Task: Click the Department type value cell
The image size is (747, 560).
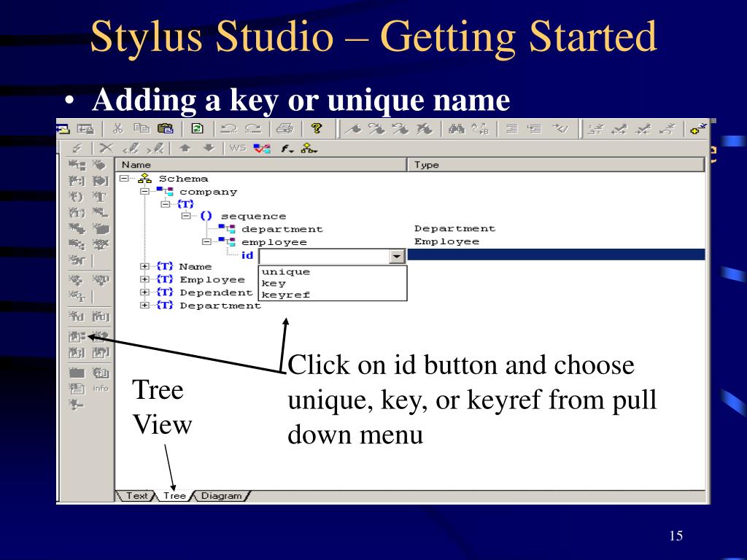Action: (455, 228)
